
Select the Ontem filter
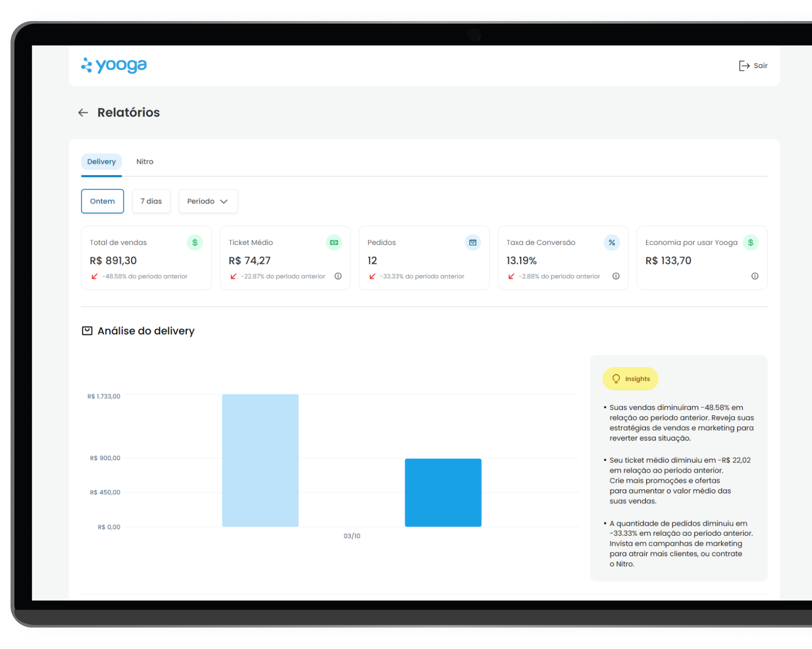102,201
